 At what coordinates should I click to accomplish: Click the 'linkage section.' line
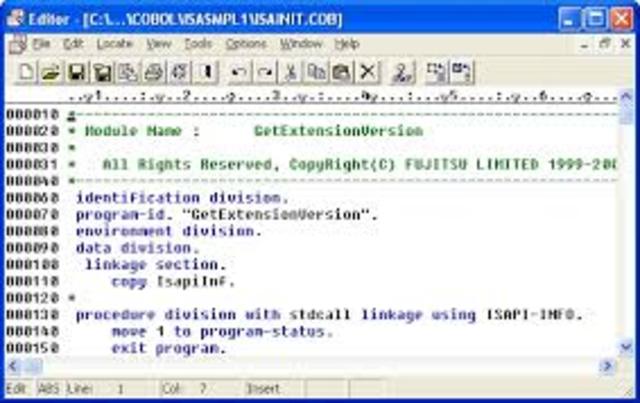pyautogui.click(x=156, y=265)
